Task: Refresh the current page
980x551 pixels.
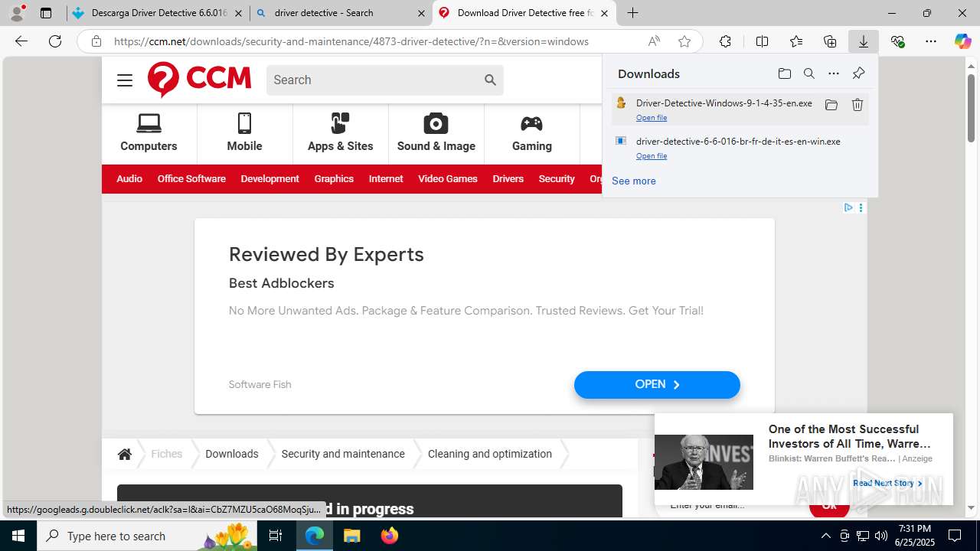Action: pyautogui.click(x=55, y=41)
